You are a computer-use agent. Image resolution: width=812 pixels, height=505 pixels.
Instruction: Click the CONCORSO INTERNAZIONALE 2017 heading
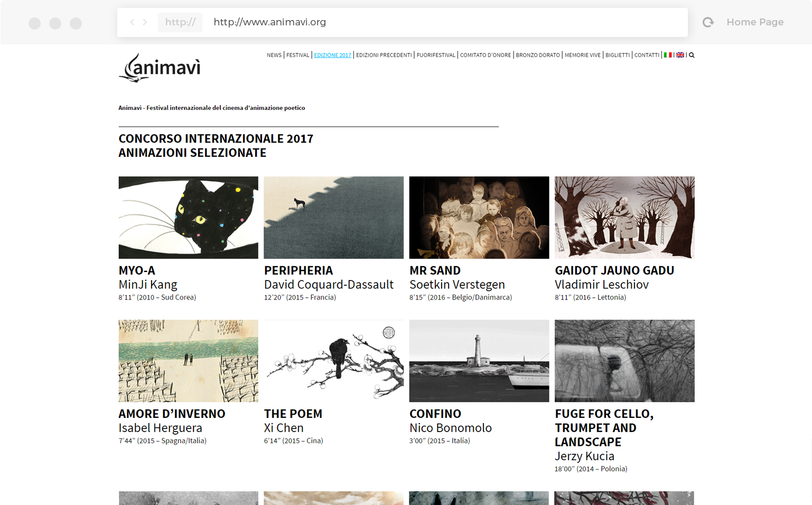click(216, 138)
